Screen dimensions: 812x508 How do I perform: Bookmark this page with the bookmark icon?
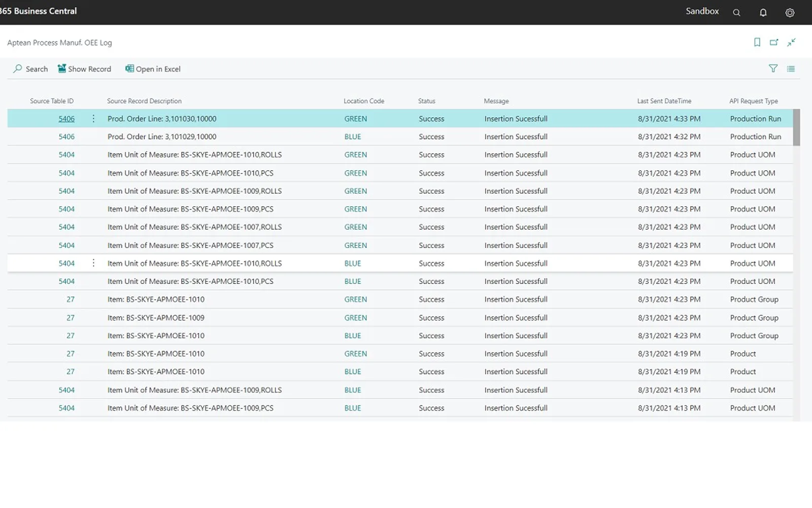(x=757, y=42)
